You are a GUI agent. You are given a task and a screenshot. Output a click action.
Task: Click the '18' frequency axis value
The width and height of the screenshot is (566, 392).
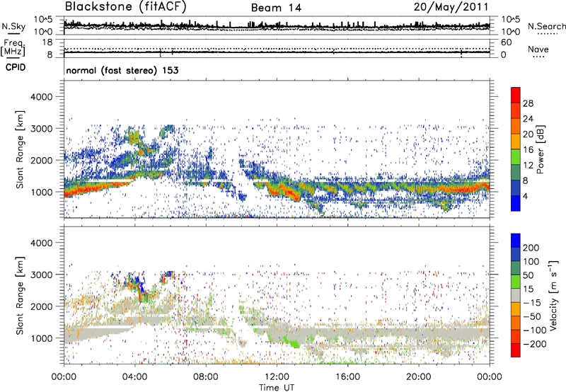point(47,42)
